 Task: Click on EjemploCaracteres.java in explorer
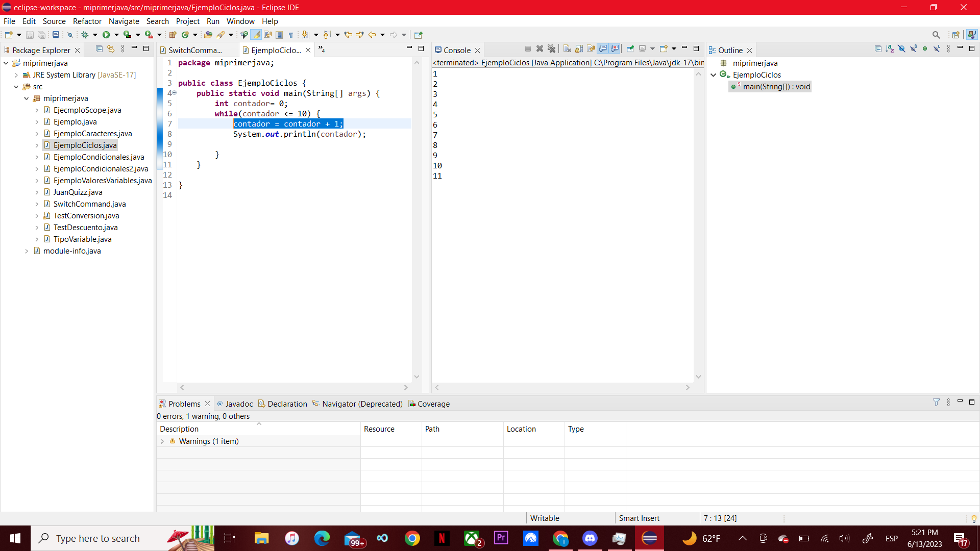93,133
